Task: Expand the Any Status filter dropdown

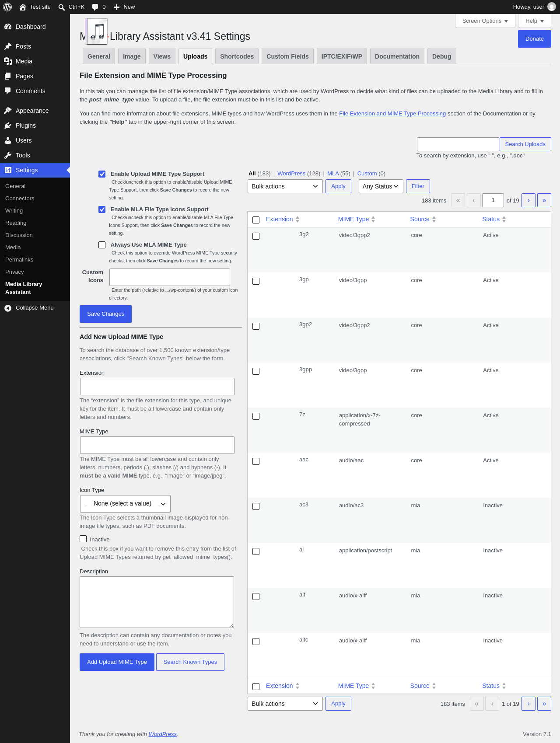Action: (381, 186)
